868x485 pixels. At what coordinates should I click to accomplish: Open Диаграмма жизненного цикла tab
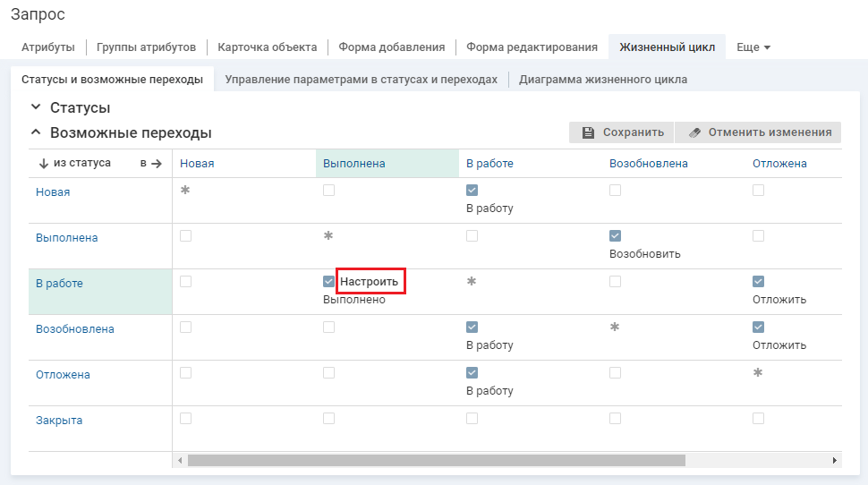(602, 80)
